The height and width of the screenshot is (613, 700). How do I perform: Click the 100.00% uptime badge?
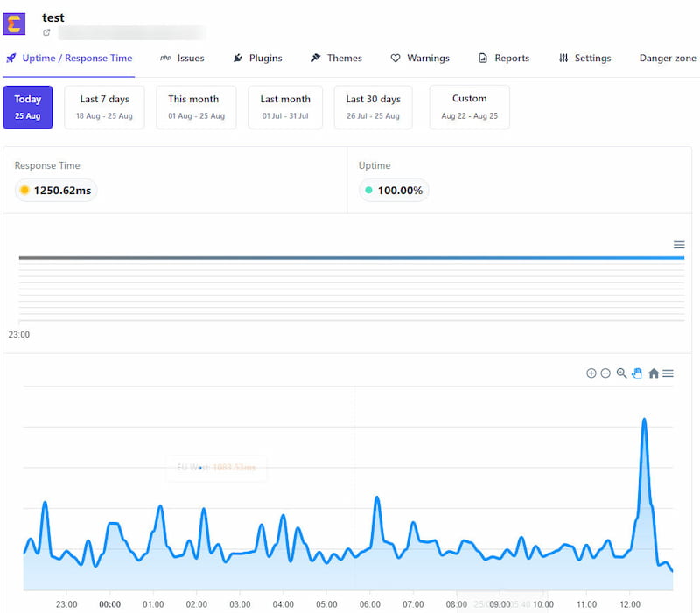(395, 191)
